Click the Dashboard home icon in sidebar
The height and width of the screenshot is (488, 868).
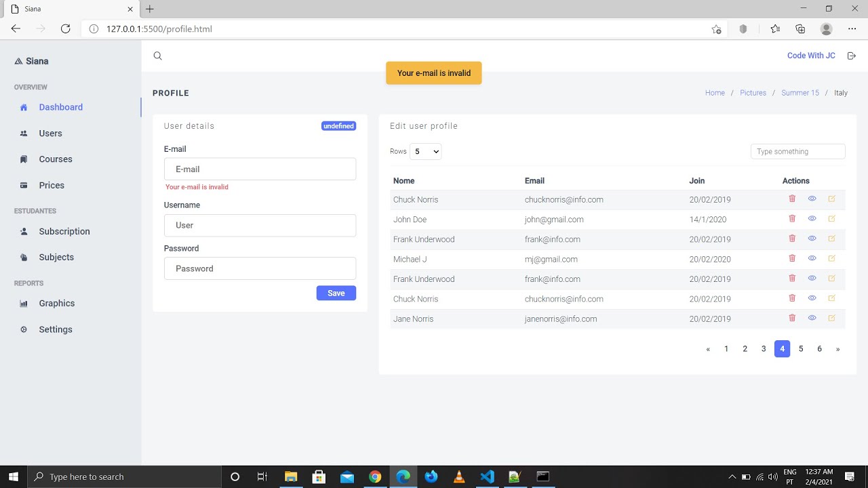click(x=24, y=107)
